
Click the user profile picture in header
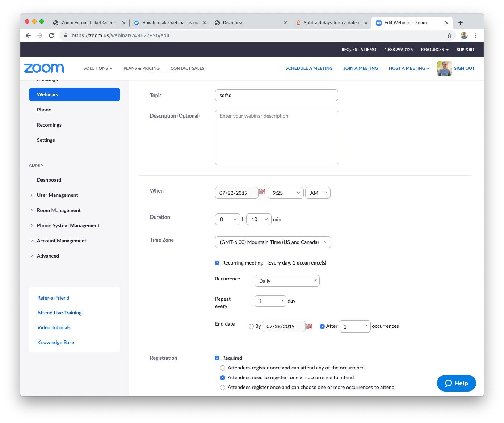444,68
